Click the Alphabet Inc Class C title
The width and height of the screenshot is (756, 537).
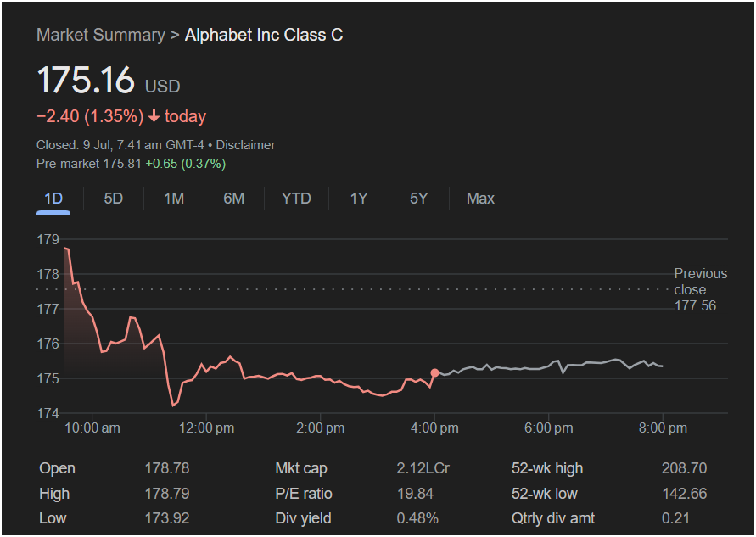tap(264, 35)
